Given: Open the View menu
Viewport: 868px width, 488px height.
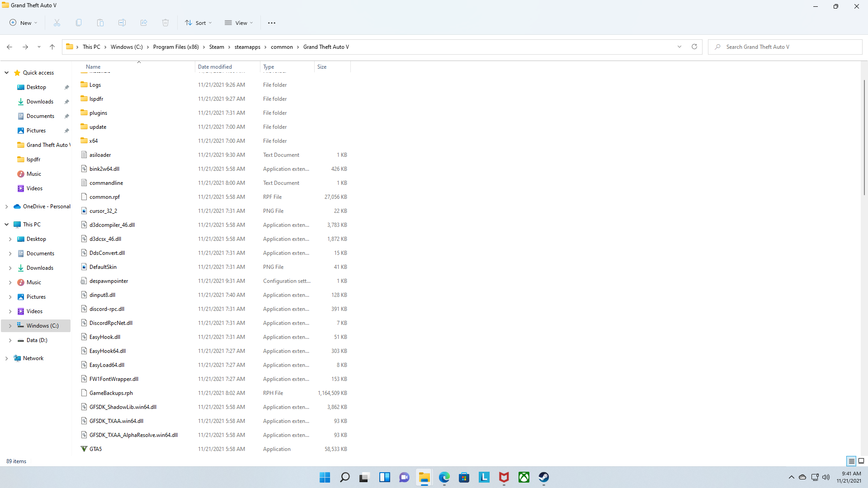Looking at the screenshot, I should point(239,23).
